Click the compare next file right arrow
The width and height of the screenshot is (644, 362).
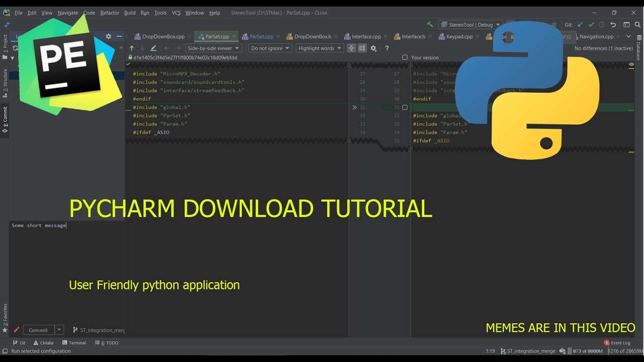178,48
